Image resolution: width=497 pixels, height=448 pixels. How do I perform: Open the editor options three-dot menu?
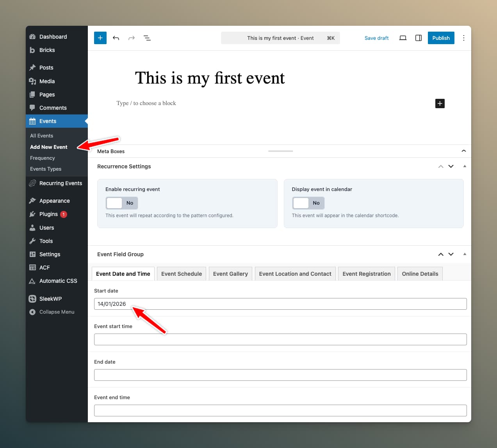(464, 38)
